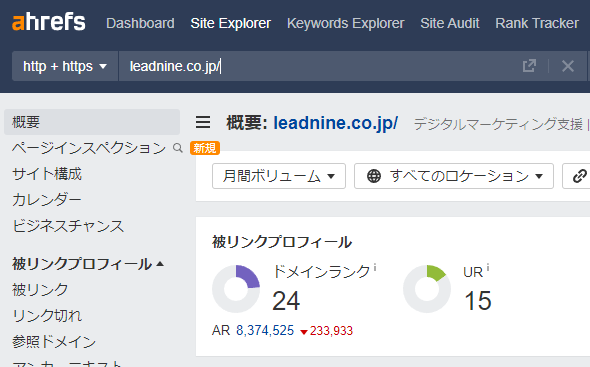This screenshot has height=367, width=590.
Task: Open the external link icon in URL bar
Action: (529, 66)
